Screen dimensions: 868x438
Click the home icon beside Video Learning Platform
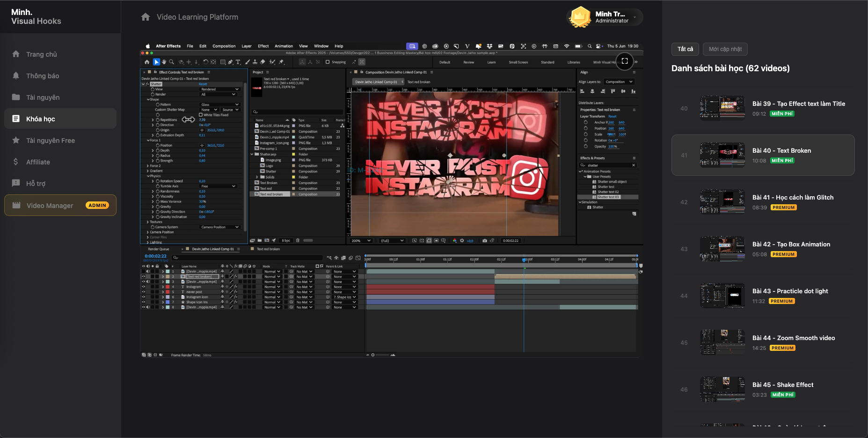pyautogui.click(x=146, y=17)
